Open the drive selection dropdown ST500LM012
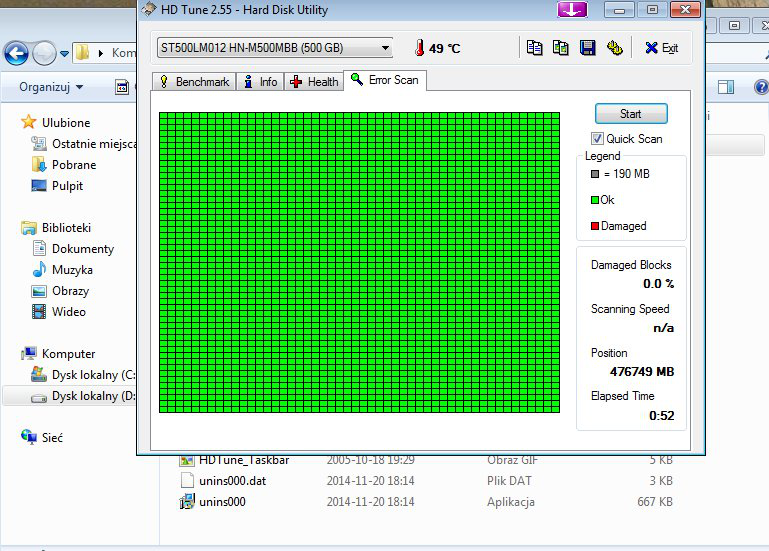Viewport: 769px width, 551px height. pyautogui.click(x=275, y=48)
